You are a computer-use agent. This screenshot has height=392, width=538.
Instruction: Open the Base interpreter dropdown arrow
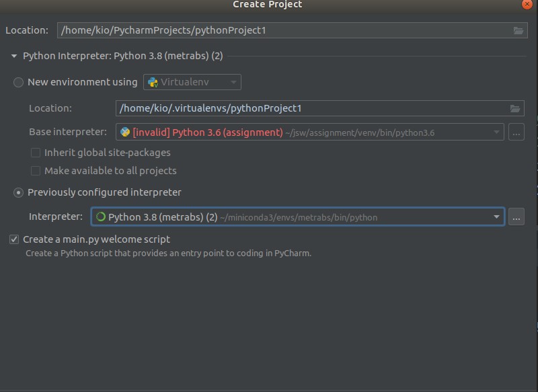[x=496, y=132]
